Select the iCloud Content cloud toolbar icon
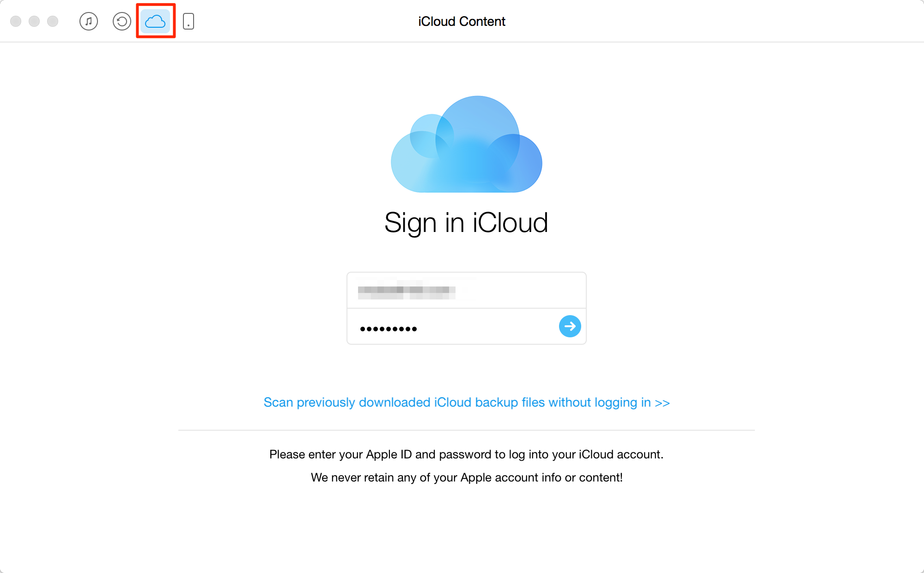 click(155, 21)
